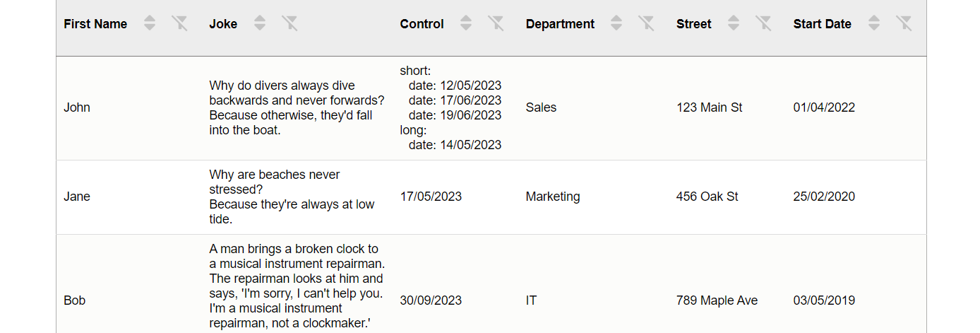Select Bob's control date 30/09/2023

(x=431, y=300)
